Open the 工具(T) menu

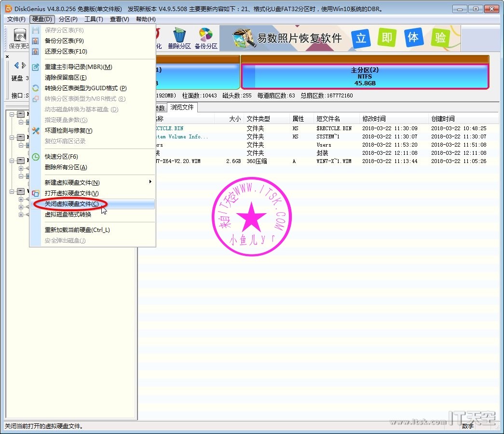tap(94, 19)
